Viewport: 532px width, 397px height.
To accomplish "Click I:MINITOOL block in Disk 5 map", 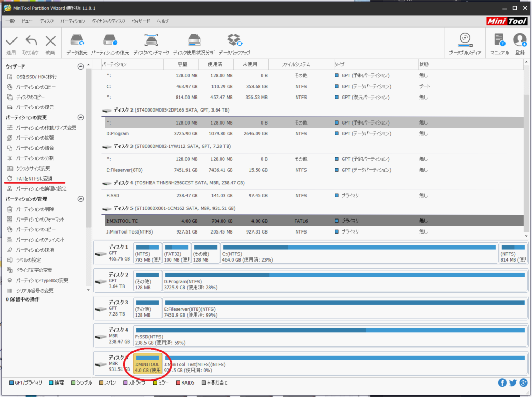I will click(147, 363).
